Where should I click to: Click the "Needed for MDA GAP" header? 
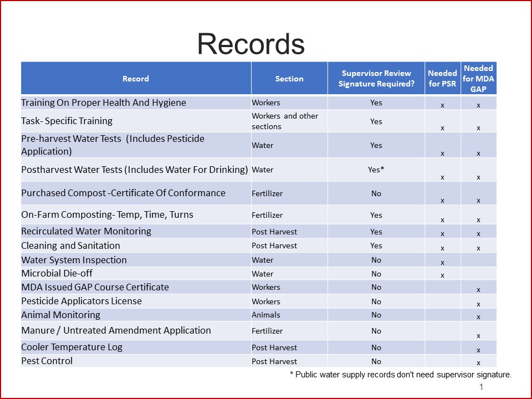[479, 78]
